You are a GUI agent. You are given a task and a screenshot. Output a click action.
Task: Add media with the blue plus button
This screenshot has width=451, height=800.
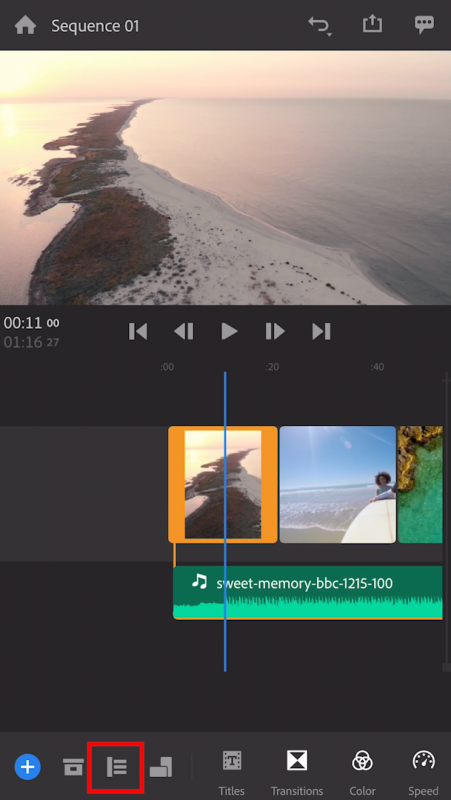coord(28,767)
